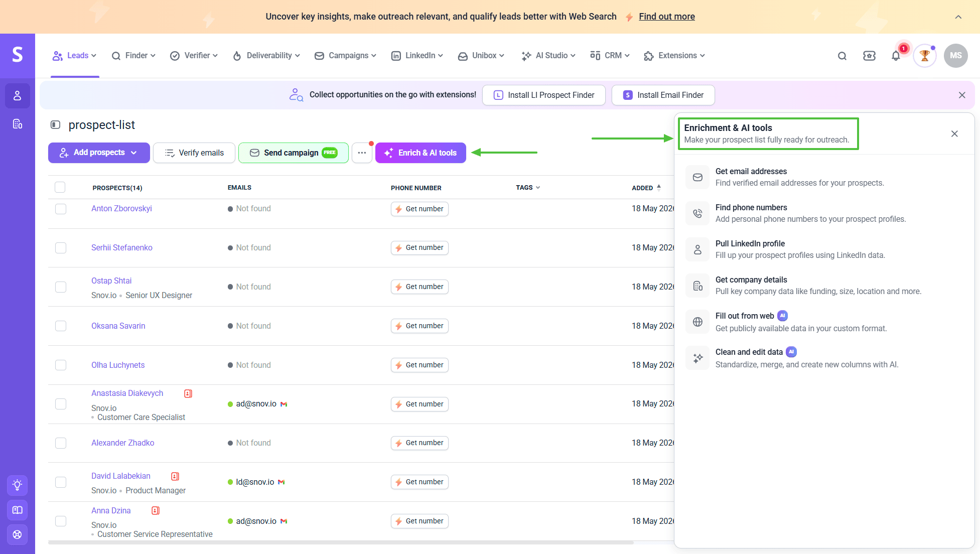The width and height of the screenshot is (980, 554).
Task: Click the Fill out from web globe icon
Action: click(697, 322)
